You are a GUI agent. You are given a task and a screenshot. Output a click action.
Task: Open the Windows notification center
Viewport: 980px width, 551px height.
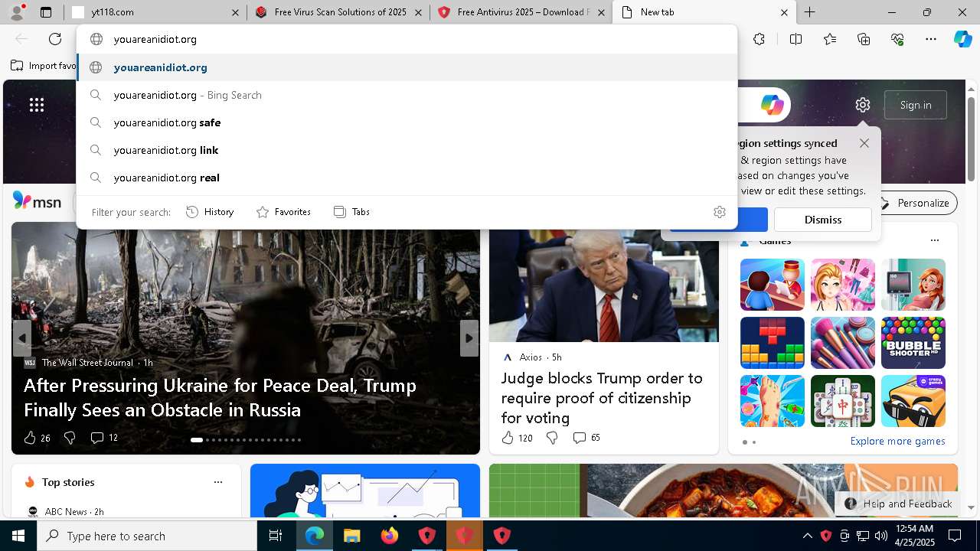[955, 536]
